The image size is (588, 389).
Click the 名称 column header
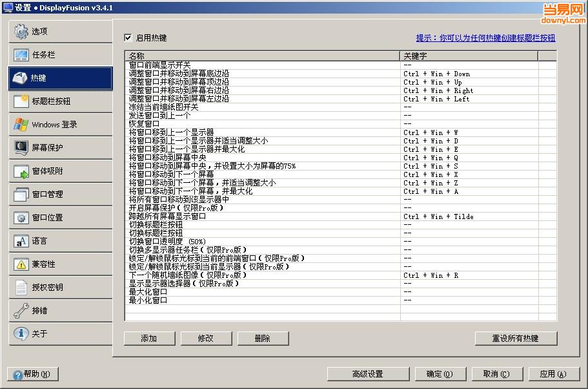258,56
